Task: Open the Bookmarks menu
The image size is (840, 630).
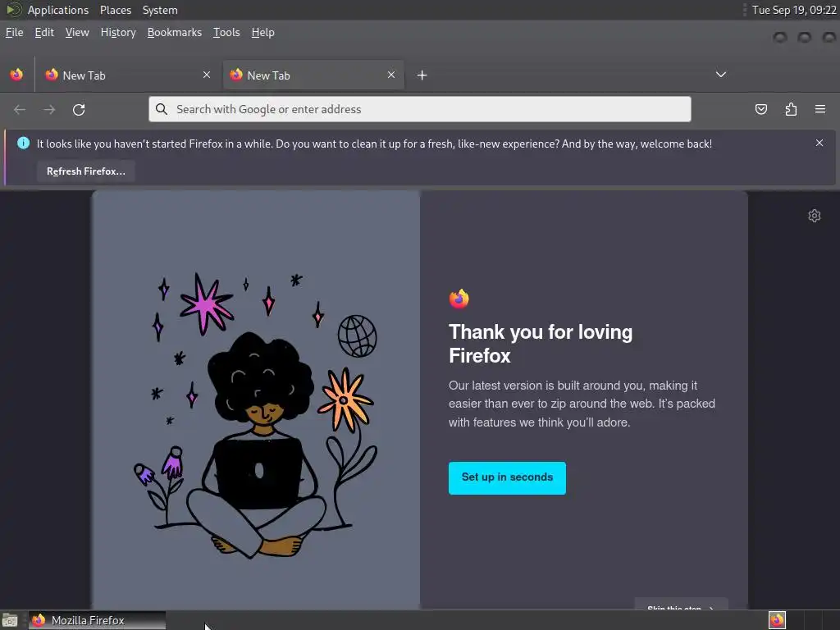Action: pyautogui.click(x=175, y=33)
